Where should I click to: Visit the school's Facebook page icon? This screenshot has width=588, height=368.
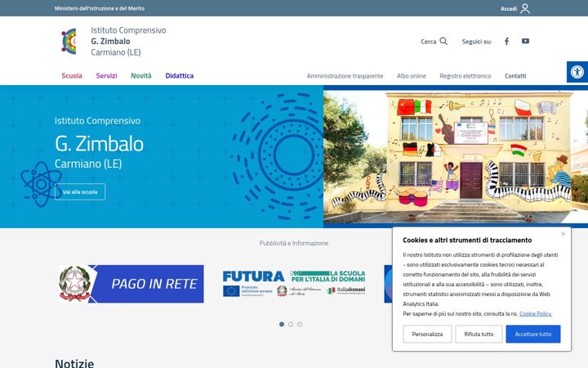pyautogui.click(x=506, y=42)
